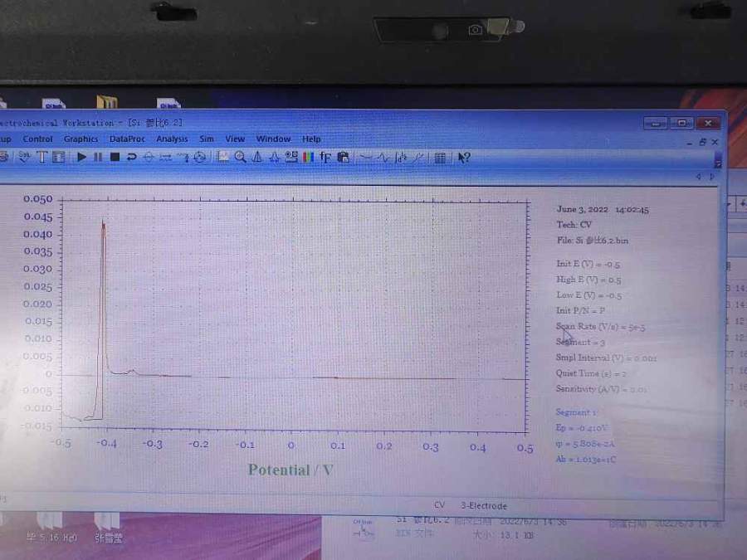Open the View menu
747x560 pixels.
coord(235,139)
